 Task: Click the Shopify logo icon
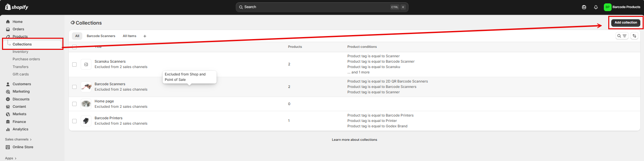8,7
